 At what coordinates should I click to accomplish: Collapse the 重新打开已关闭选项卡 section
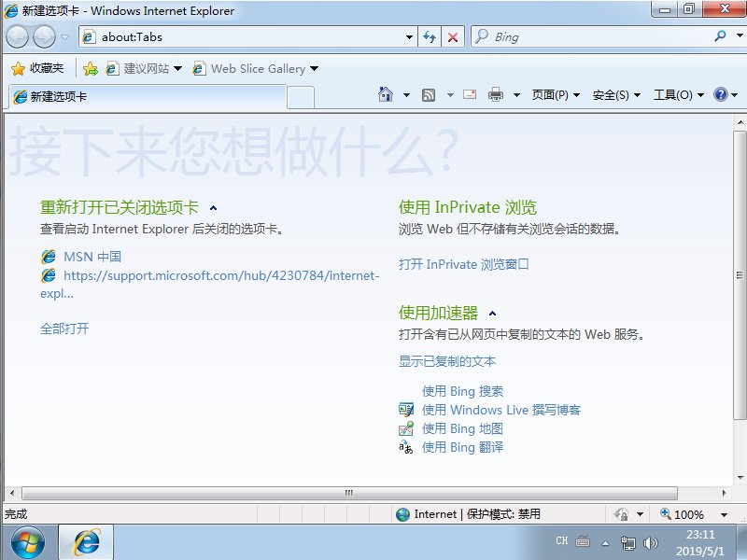click(213, 207)
